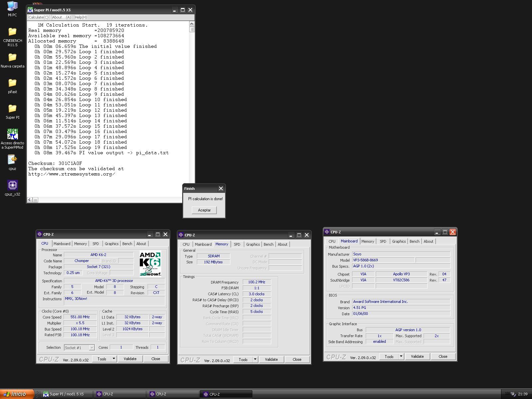Activate the third CPU-Z taskbar button
Viewport: 532px width, 399px height.
pos(226,394)
